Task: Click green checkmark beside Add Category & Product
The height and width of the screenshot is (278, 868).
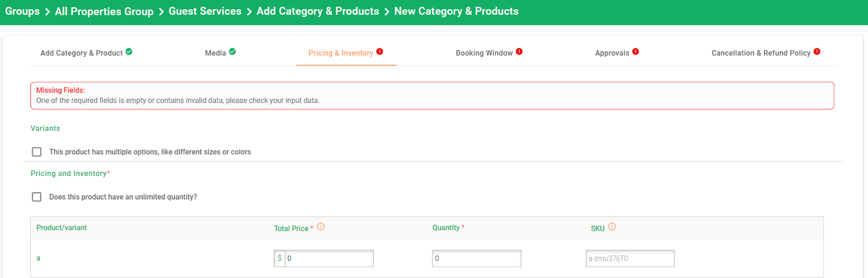Action: (129, 52)
